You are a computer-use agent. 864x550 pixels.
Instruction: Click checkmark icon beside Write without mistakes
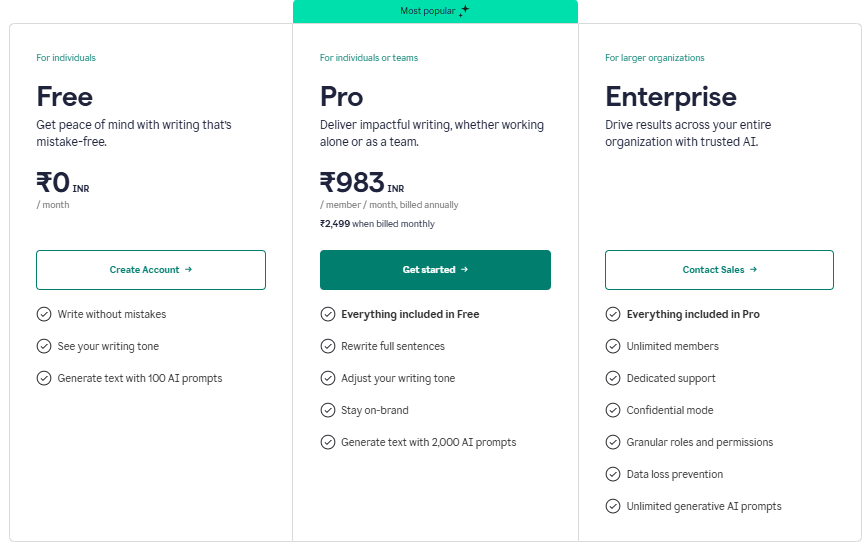click(44, 314)
